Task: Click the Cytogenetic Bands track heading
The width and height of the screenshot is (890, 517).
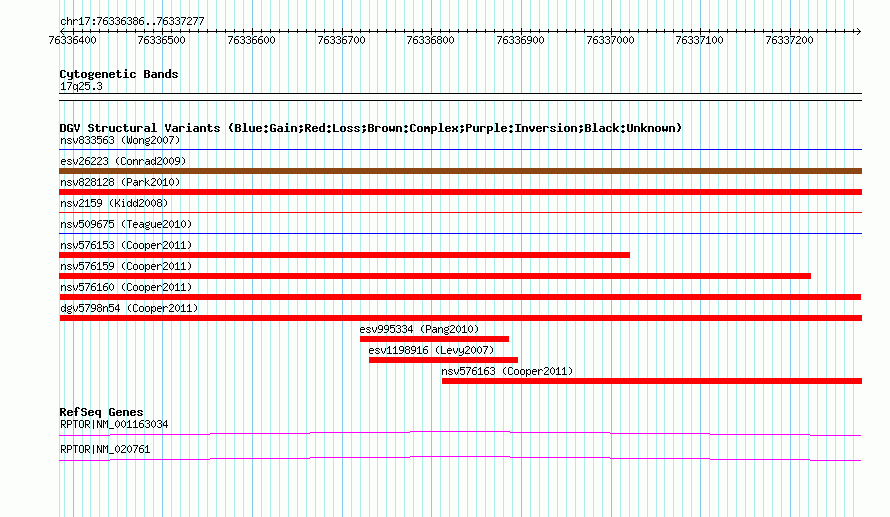Action: click(x=119, y=74)
